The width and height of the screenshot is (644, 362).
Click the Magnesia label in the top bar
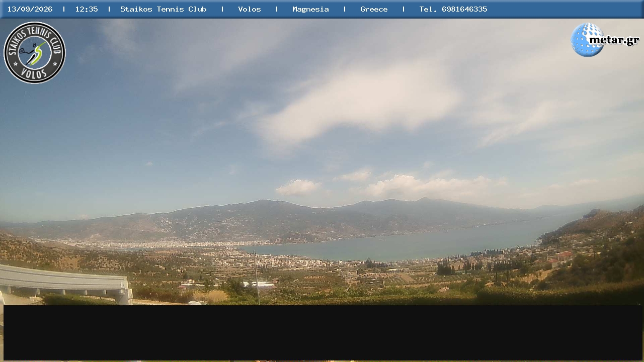coord(310,9)
